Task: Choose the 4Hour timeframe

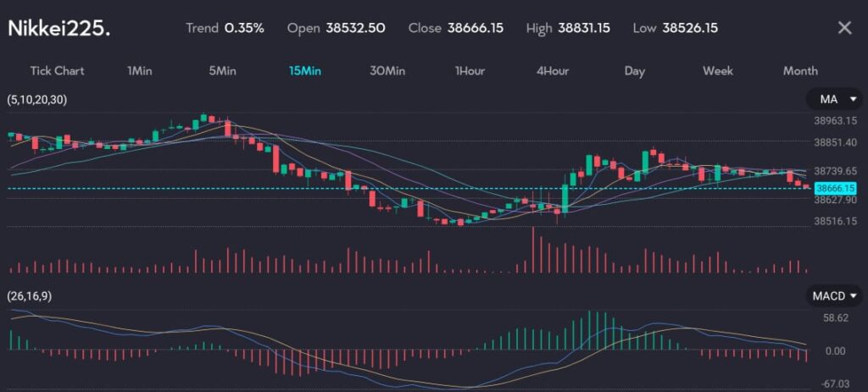Action: pyautogui.click(x=553, y=71)
